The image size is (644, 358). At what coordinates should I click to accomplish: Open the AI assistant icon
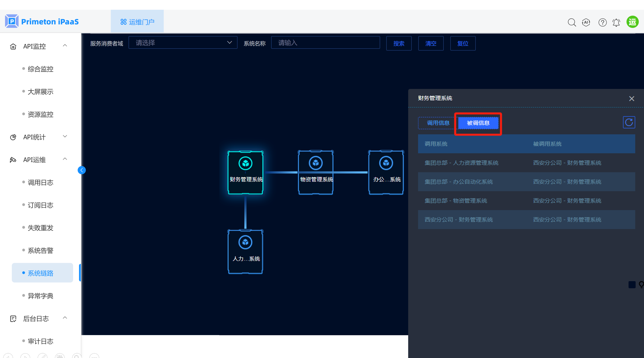click(x=586, y=22)
